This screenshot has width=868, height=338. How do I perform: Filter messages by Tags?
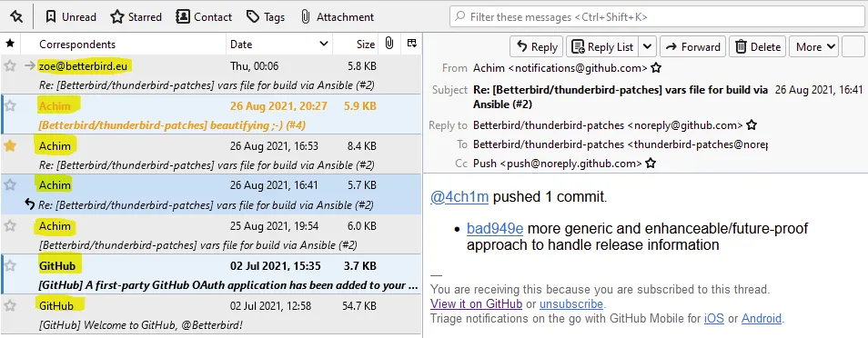pyautogui.click(x=265, y=17)
